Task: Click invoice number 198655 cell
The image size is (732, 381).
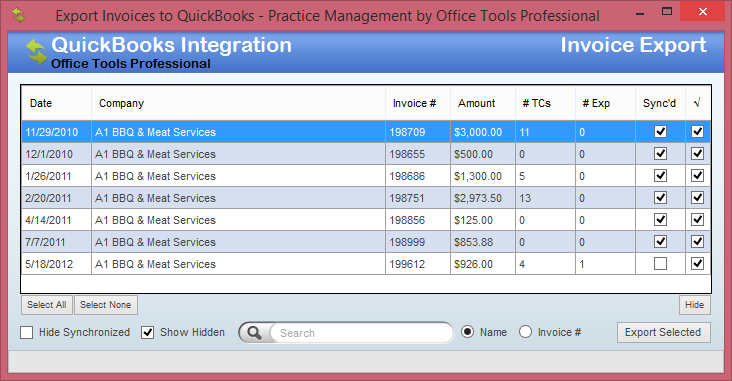Action: tap(418, 154)
